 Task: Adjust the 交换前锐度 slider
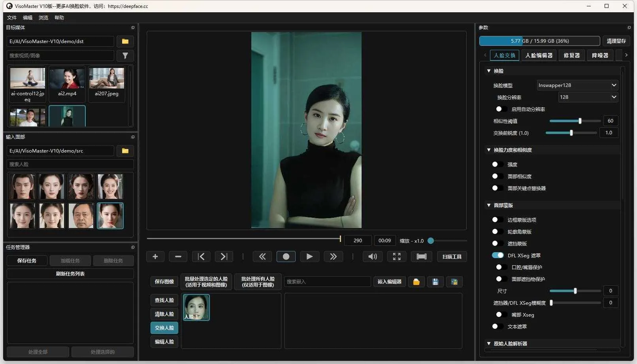point(571,133)
